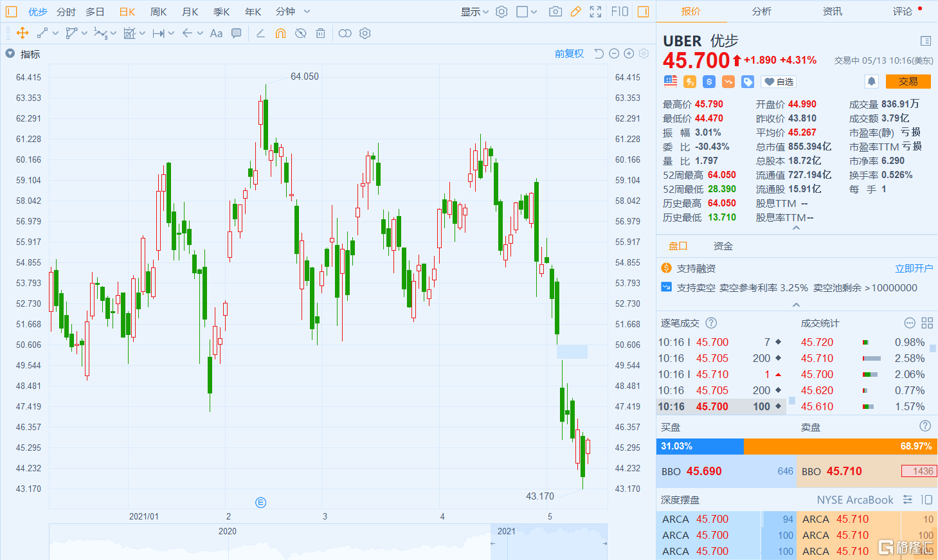The image size is (938, 560).
Task: Add UBER to 自选 watchlist
Action: coord(779,82)
